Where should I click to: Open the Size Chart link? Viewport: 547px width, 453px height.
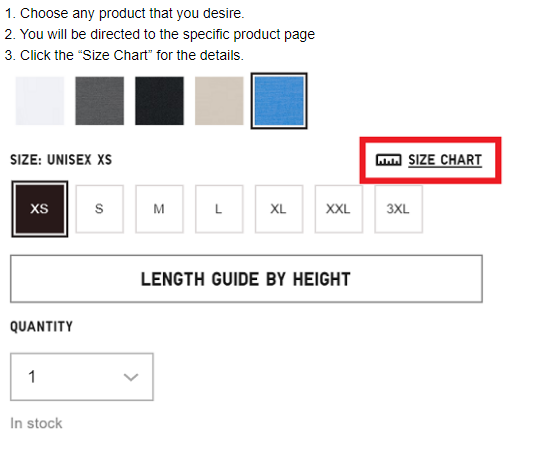click(445, 160)
